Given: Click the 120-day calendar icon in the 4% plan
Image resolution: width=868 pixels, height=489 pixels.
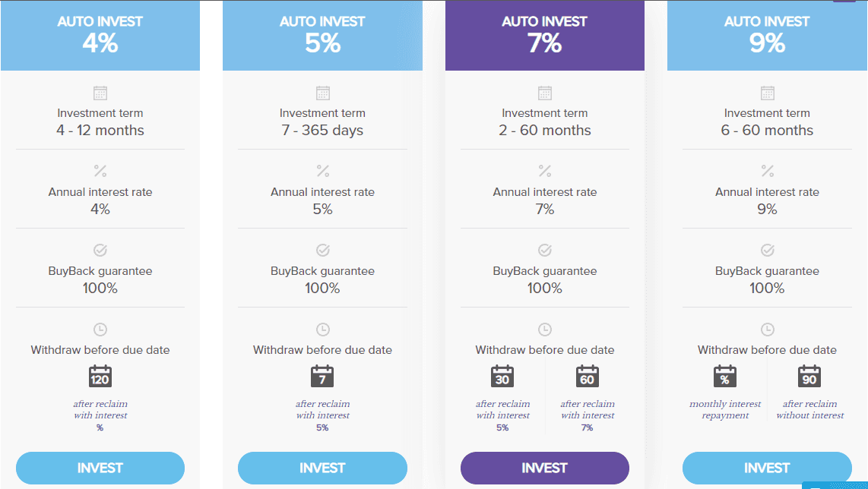Looking at the screenshot, I should 100,376.
